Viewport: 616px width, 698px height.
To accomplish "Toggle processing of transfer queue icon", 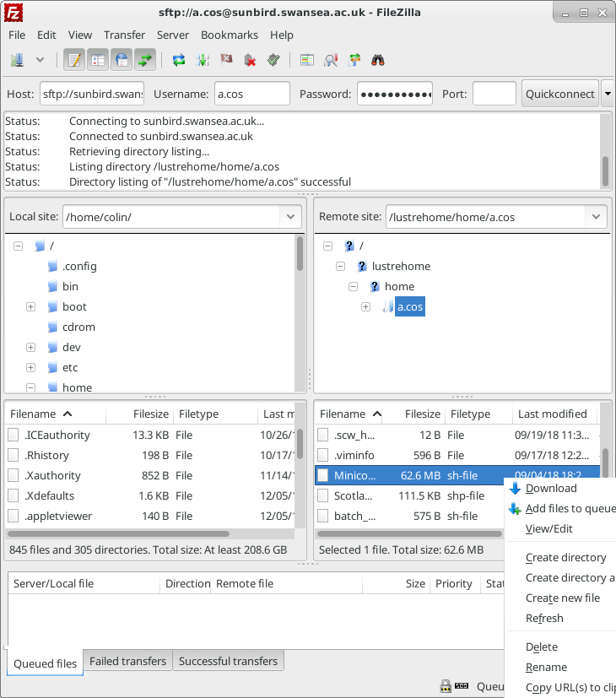I will [x=203, y=60].
